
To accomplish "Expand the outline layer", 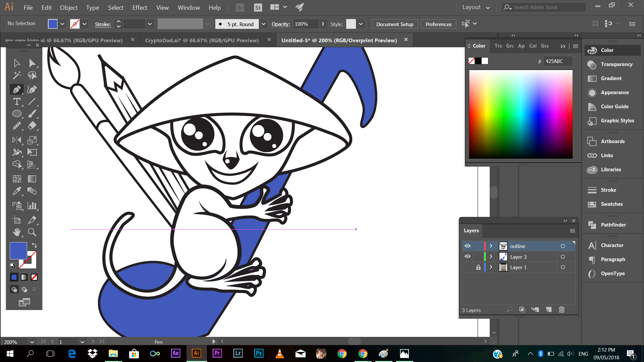I will point(491,246).
